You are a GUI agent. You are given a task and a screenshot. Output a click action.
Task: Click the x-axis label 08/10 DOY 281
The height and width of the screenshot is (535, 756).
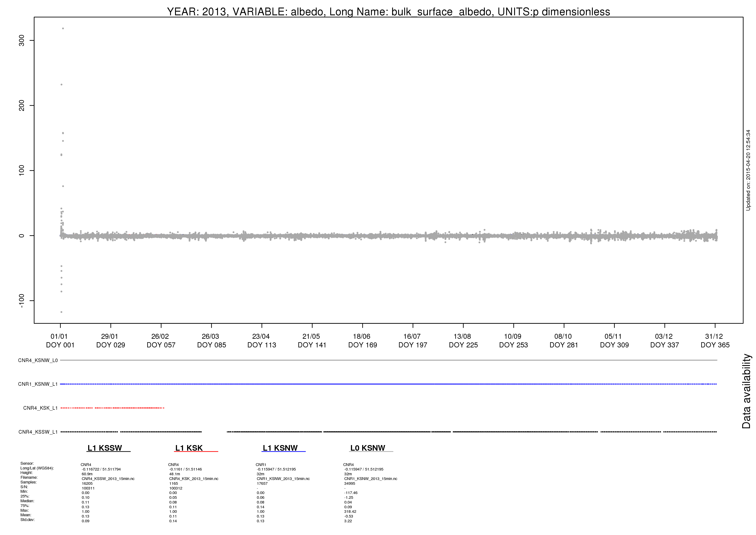pos(564,340)
